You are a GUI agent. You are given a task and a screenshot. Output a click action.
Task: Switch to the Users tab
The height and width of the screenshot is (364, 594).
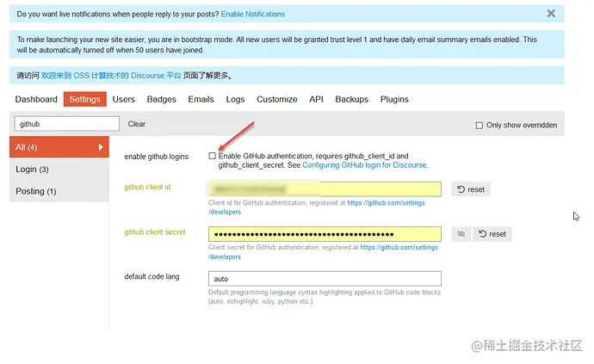tap(123, 99)
